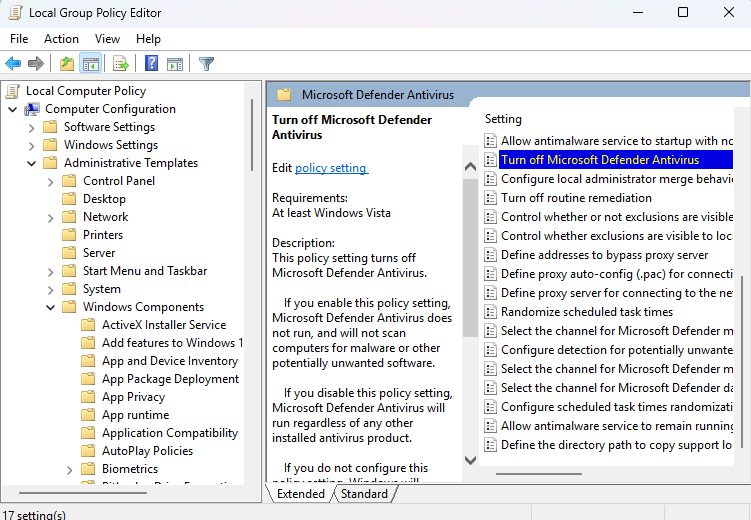The image size is (751, 520).
Task: Toggle Show/Hide Console Tree icon
Action: coord(91,63)
